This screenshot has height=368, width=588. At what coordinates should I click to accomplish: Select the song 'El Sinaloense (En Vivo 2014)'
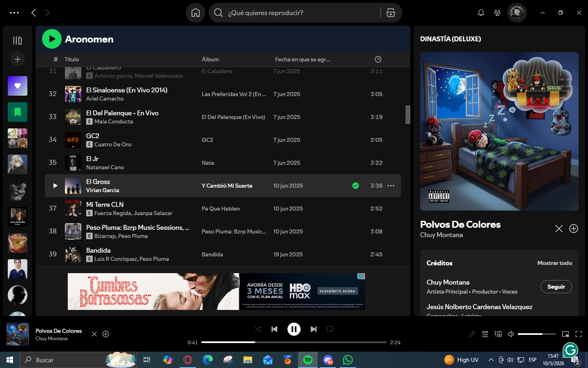(x=127, y=90)
